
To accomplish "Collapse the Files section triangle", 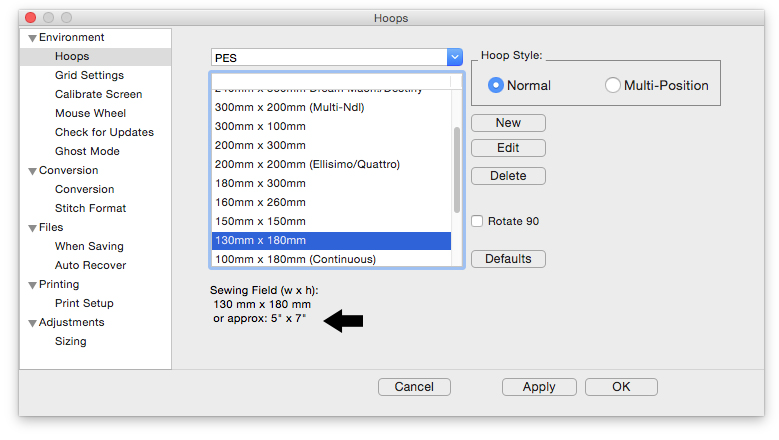I will pos(32,228).
